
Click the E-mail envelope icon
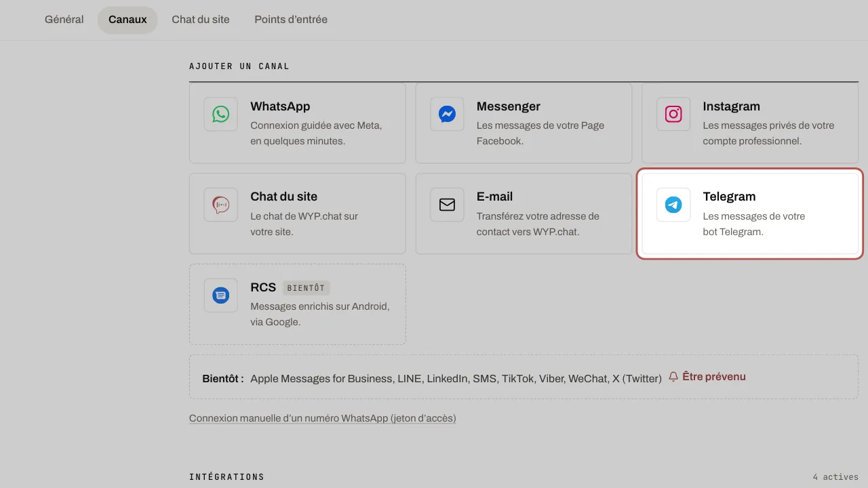[447, 205]
